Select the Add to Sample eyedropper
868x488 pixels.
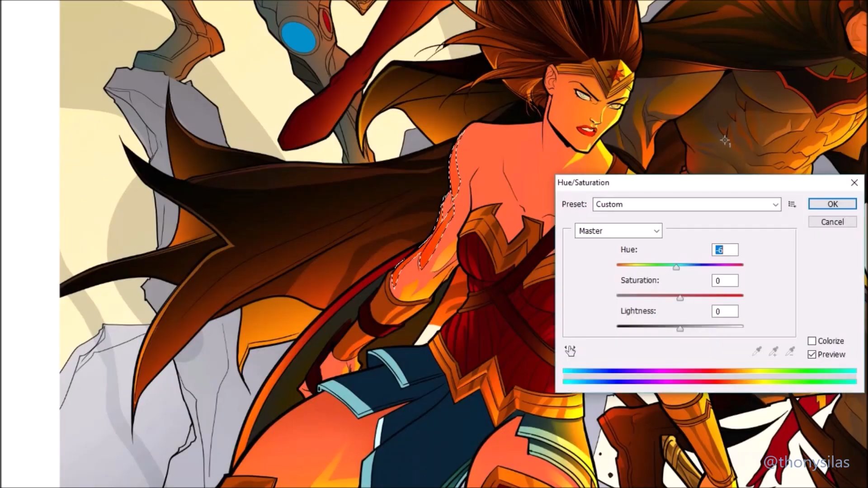[774, 351]
